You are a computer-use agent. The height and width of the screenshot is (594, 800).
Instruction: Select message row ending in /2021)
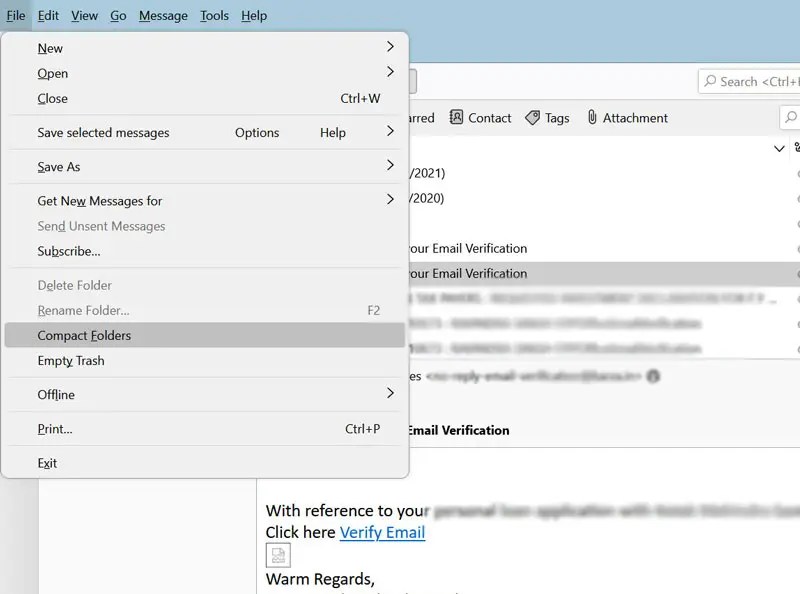point(604,173)
